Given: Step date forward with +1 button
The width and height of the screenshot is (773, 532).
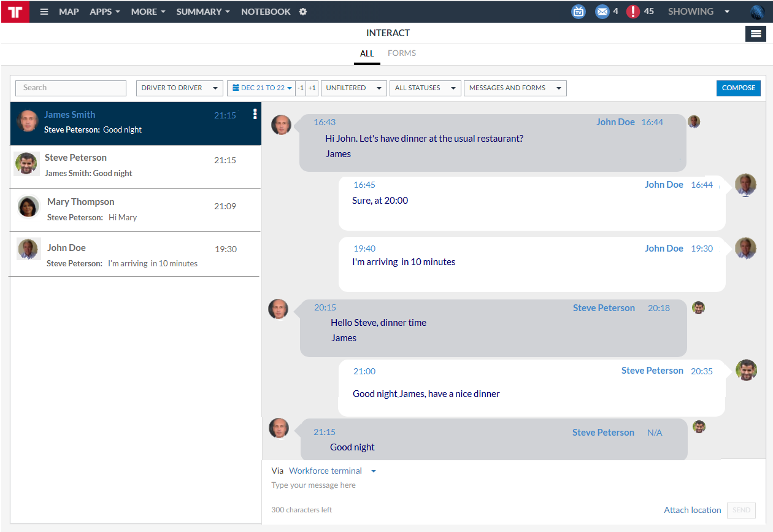Looking at the screenshot, I should coord(312,88).
